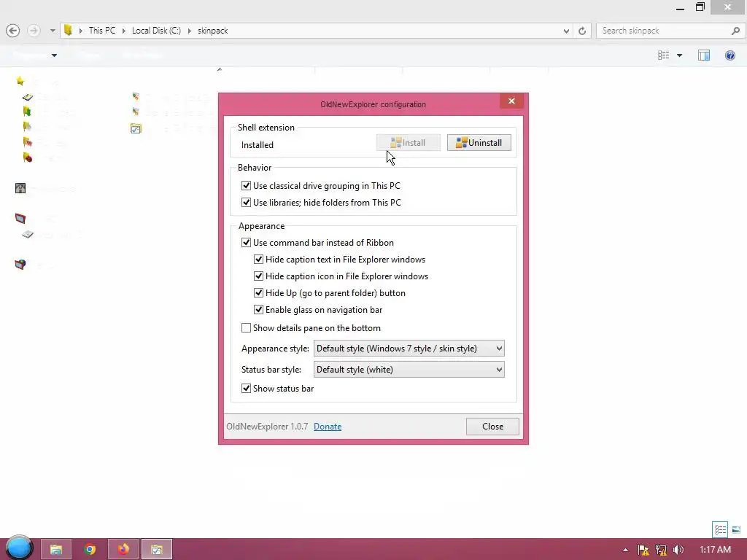Navigate to Local Disk (C:) breadcrumb
Image resolution: width=747 pixels, height=560 pixels.
pos(156,31)
